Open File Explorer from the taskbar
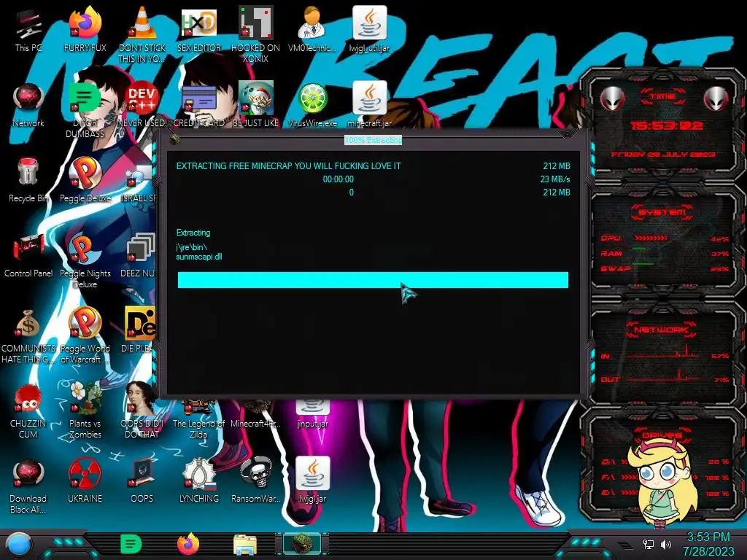Viewport: 747px width, 560px height. coord(245,544)
